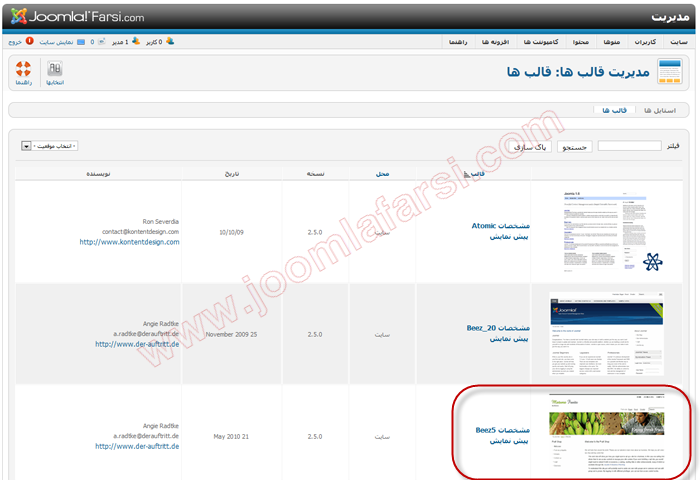Viewport: 700px width, 480px height.
Task: Click Angie Radtke in Beez_20 row
Action: [x=161, y=324]
